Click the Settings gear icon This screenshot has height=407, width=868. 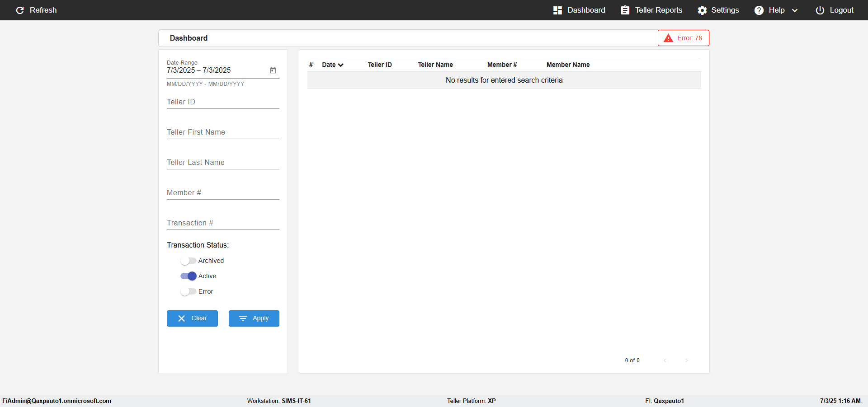click(x=702, y=10)
